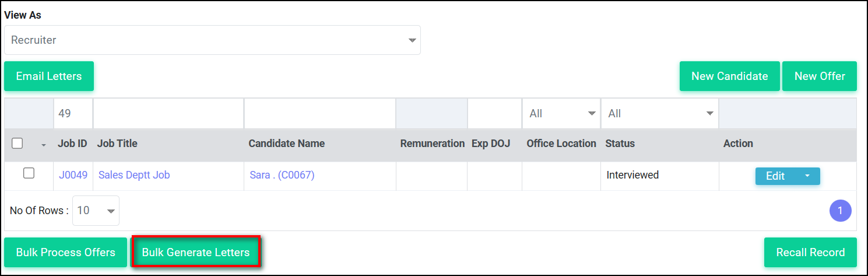Viewport: 868px width, 276px height.
Task: Go to page 1 pagination circle
Action: pos(840,211)
